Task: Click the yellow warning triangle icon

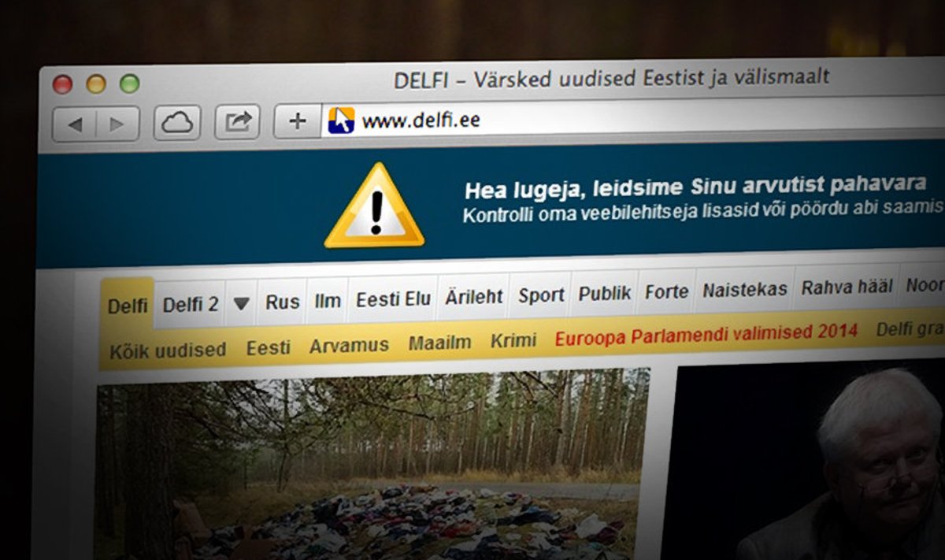Action: [375, 206]
